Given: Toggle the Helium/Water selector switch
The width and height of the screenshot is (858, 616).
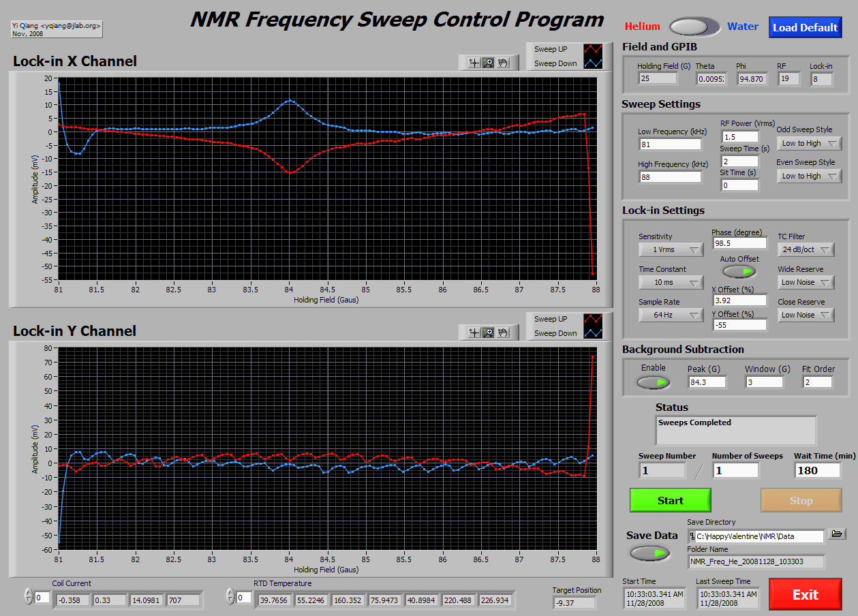Looking at the screenshot, I should click(x=694, y=27).
